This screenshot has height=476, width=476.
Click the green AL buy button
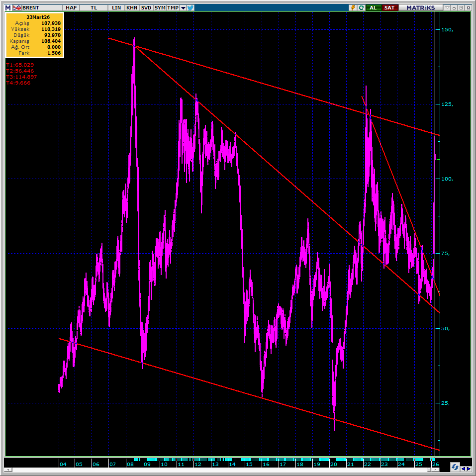373,8
